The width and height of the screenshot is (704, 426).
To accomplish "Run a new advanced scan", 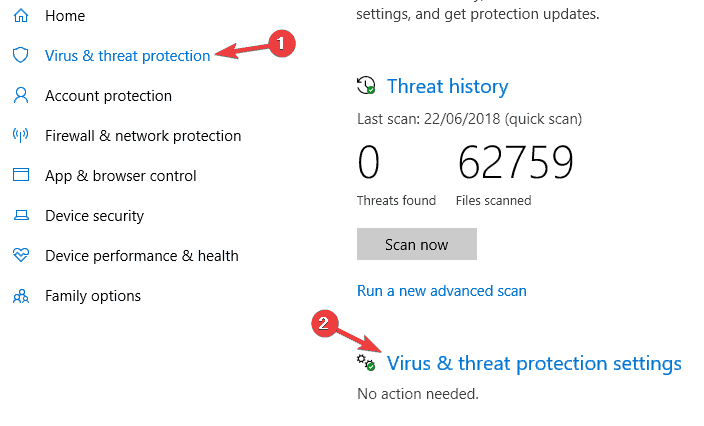I will (x=441, y=291).
